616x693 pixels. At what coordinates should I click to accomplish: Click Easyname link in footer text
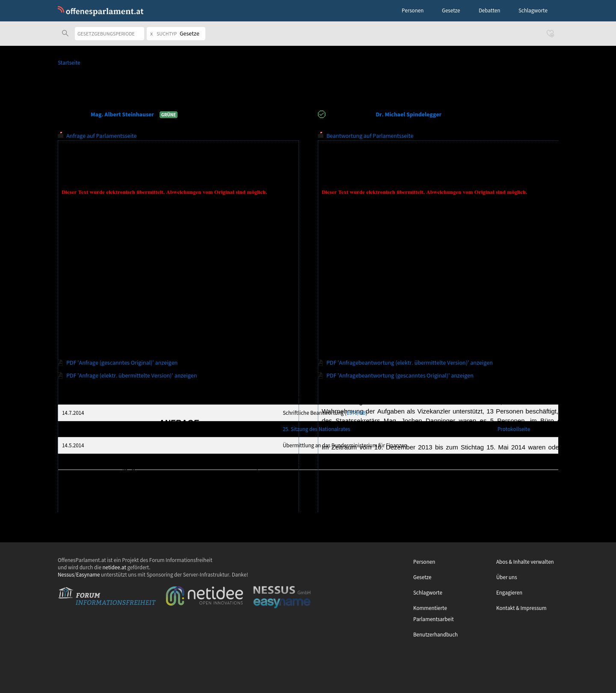tap(88, 574)
